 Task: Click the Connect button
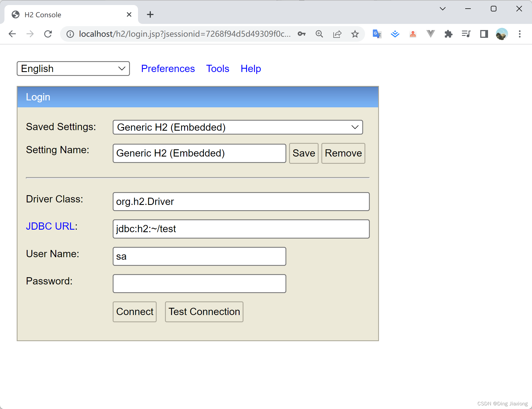[135, 312]
